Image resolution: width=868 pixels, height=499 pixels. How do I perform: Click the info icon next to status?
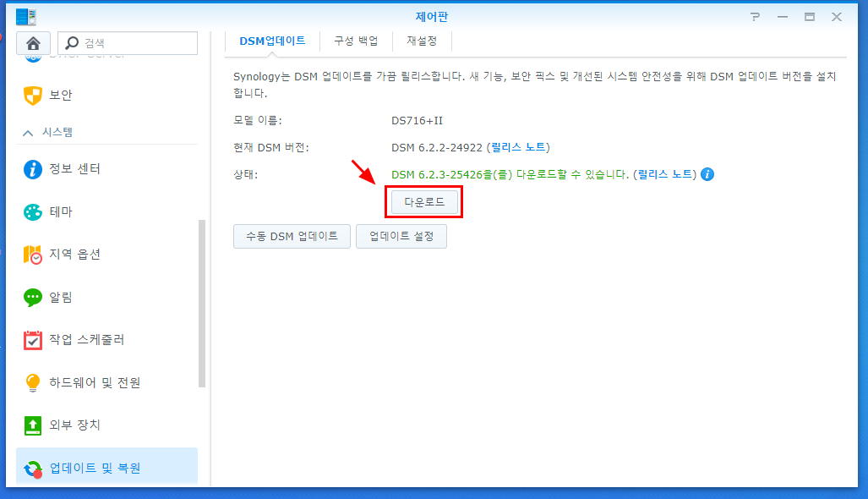[x=707, y=174]
